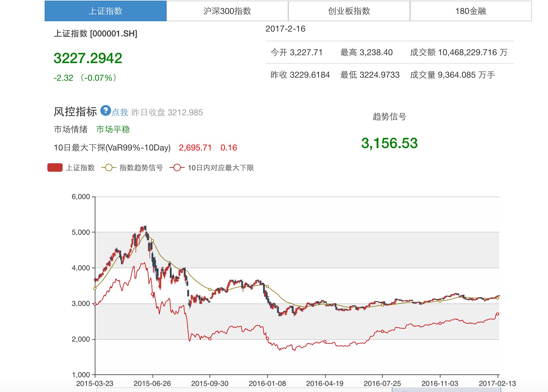Image resolution: width=548 pixels, height=392 pixels.
Task: Click the index value 3227.2942
Action: point(88,58)
